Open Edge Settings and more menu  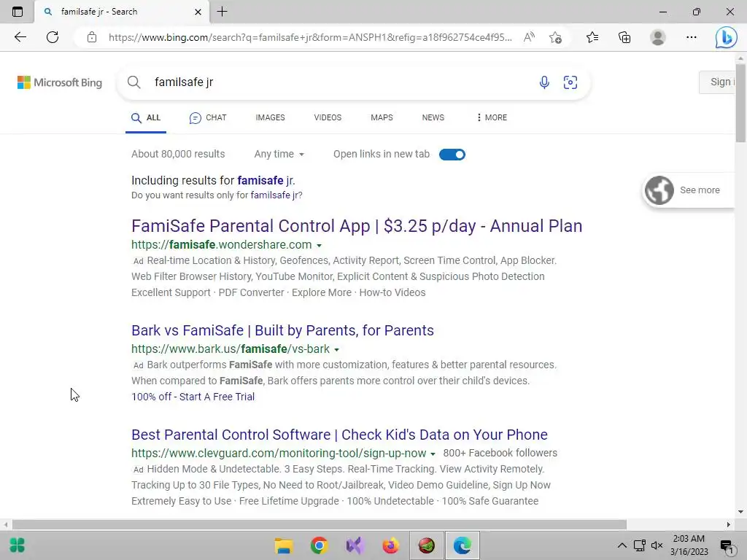tap(692, 37)
